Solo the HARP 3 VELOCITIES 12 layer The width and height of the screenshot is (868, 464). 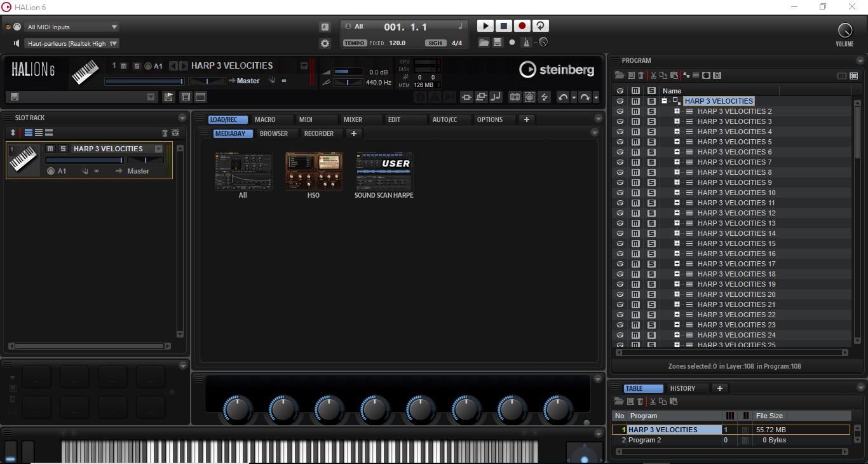pyautogui.click(x=651, y=213)
